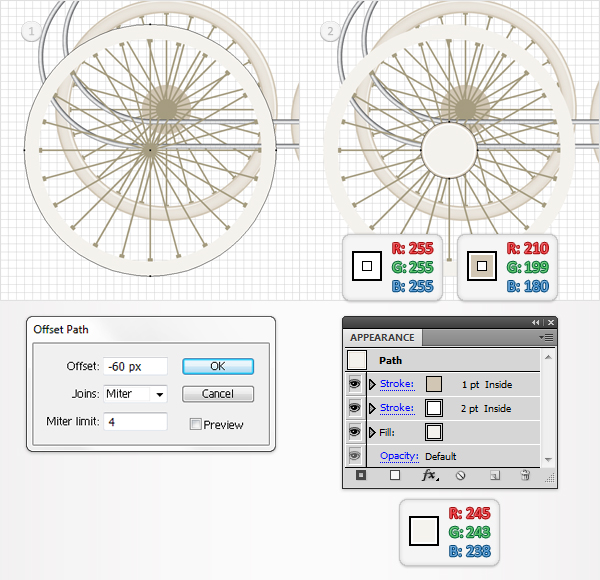Open the Opacity link in Appearance panel
Image resolution: width=600 pixels, height=580 pixels.
399,456
